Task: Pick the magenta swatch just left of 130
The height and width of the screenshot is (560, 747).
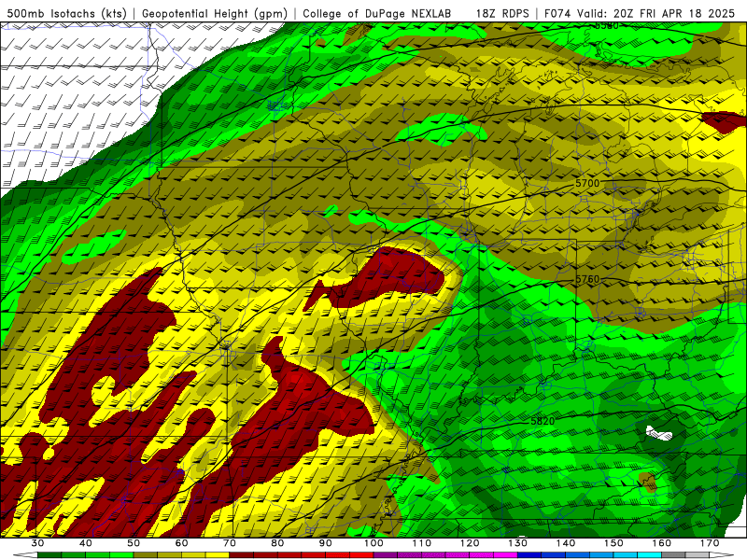Action: [x=505, y=555]
